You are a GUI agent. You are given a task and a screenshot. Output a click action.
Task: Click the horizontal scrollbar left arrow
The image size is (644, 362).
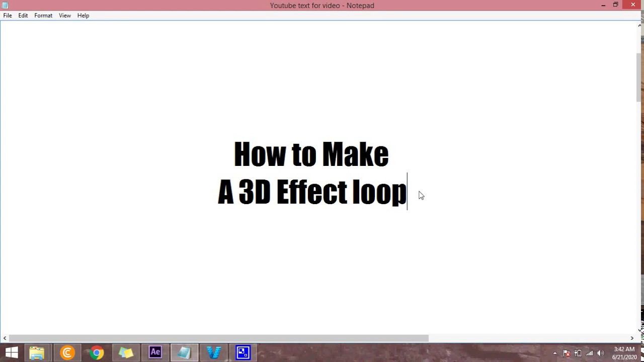[5, 338]
